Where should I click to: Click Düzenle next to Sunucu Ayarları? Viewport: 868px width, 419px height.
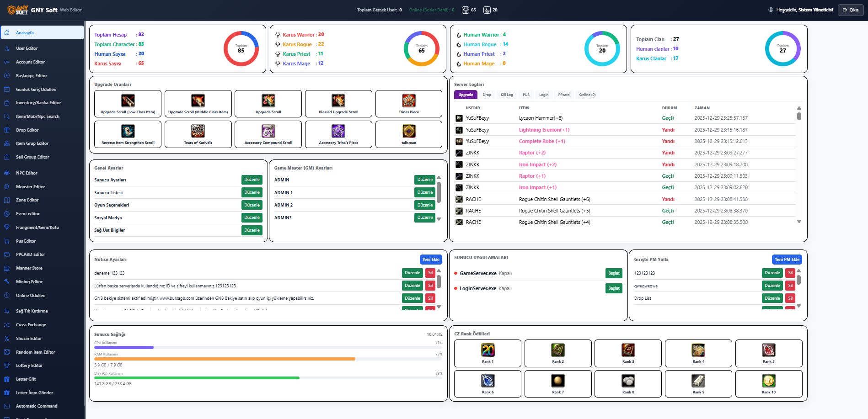point(252,180)
